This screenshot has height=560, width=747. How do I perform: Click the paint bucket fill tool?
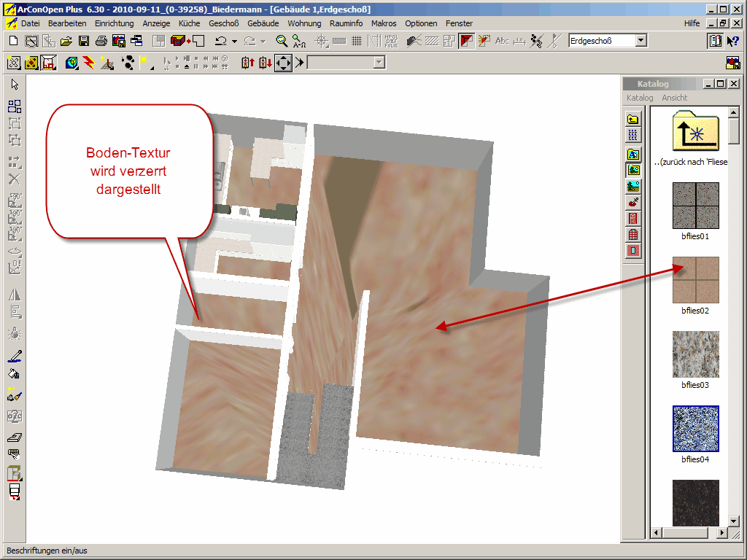[x=14, y=373]
